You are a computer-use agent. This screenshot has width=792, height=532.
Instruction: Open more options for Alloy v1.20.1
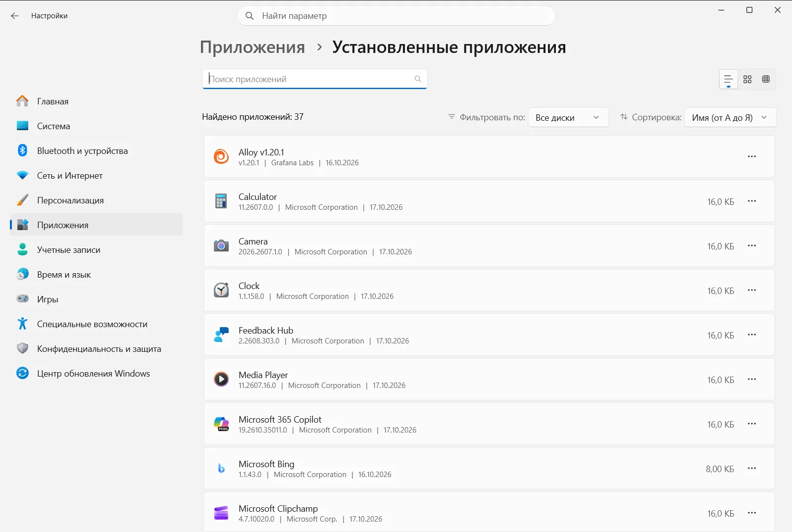pyautogui.click(x=752, y=156)
